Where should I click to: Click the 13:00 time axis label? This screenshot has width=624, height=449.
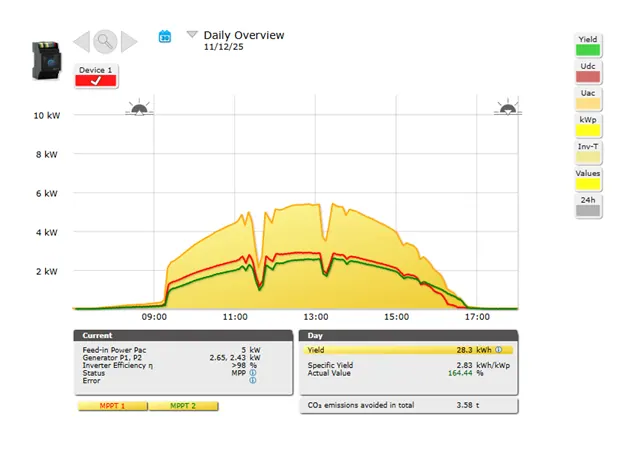point(316,317)
